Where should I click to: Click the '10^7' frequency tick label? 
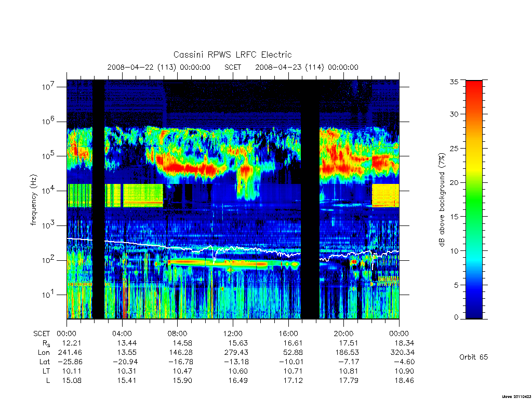[x=48, y=87]
